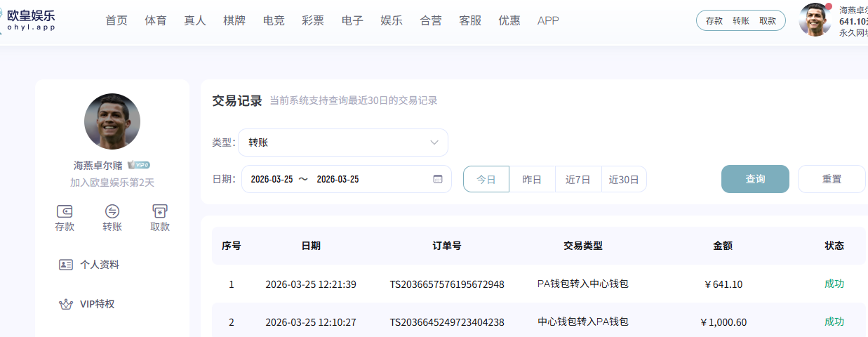Image resolution: width=868 pixels, height=337 pixels.
Task: Go to 首页 in navigation
Action: (x=116, y=20)
